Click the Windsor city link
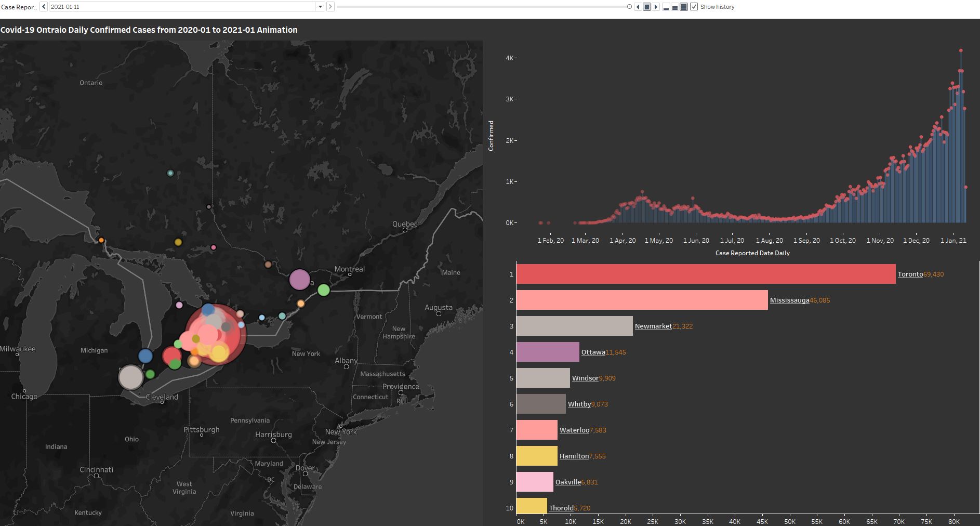This screenshot has width=980, height=526. [x=585, y=378]
